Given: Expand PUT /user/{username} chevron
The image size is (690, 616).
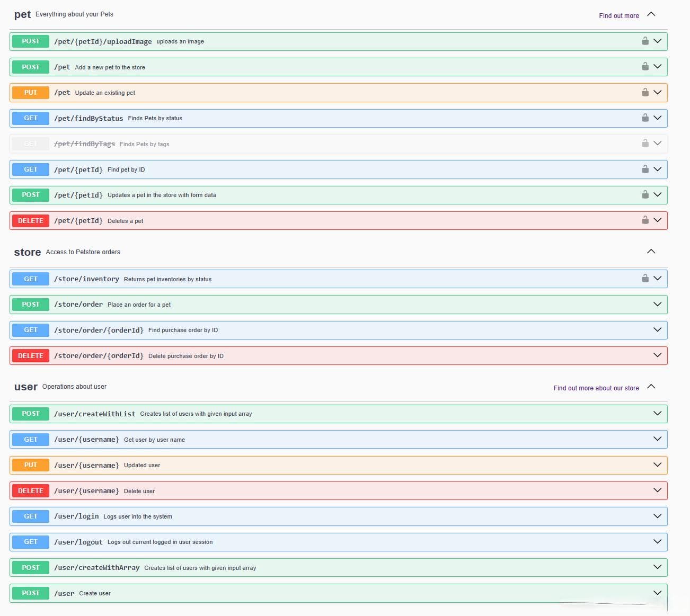Looking at the screenshot, I should (658, 465).
